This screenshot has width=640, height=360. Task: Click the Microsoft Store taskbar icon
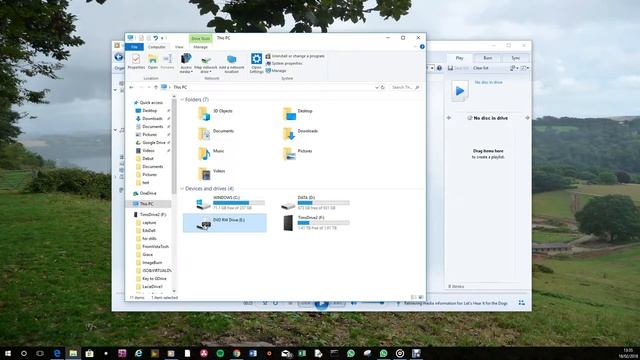tap(89, 353)
